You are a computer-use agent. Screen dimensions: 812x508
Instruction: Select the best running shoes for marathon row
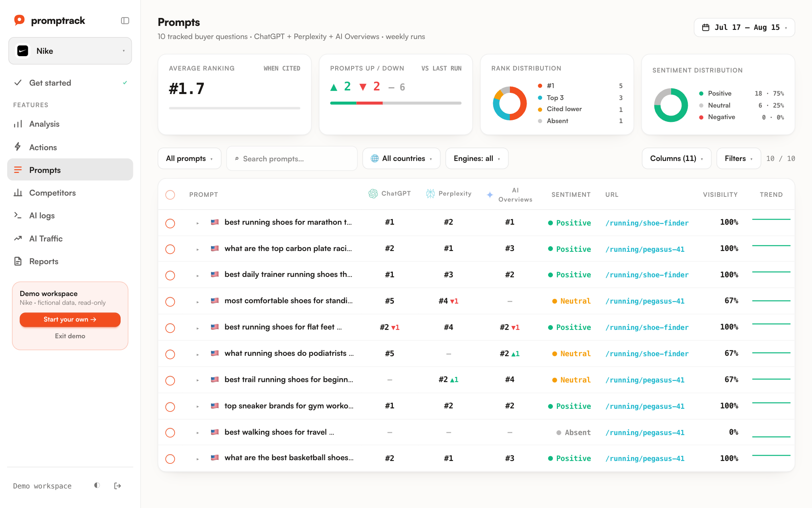pos(170,223)
